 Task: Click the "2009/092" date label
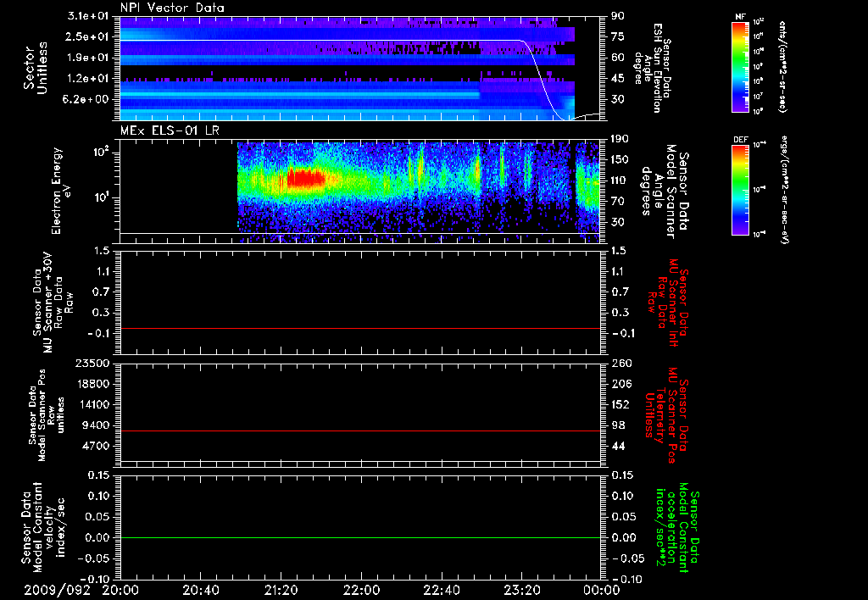[x=57, y=590]
